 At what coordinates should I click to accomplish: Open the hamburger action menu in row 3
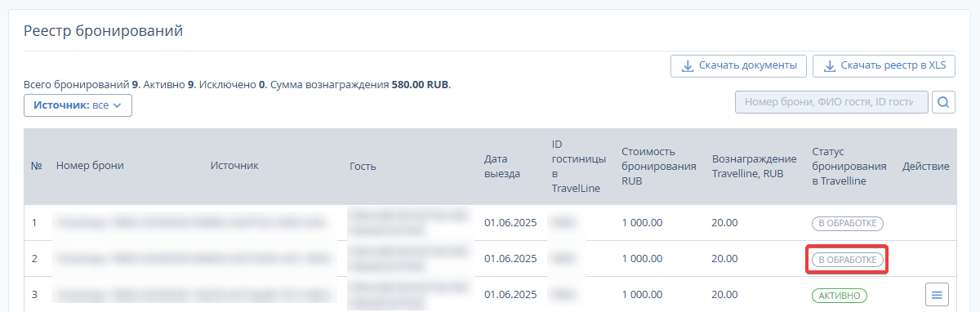pos(937,295)
